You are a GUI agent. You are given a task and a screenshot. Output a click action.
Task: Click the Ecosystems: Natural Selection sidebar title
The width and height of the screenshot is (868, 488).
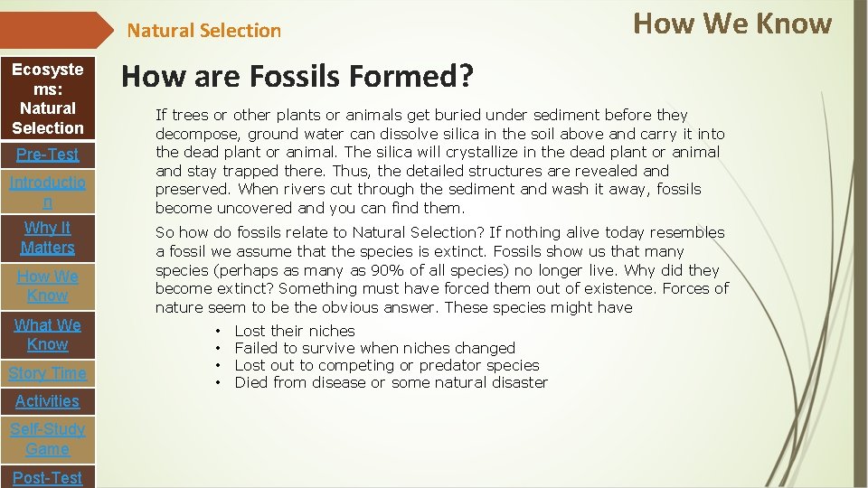(x=48, y=99)
